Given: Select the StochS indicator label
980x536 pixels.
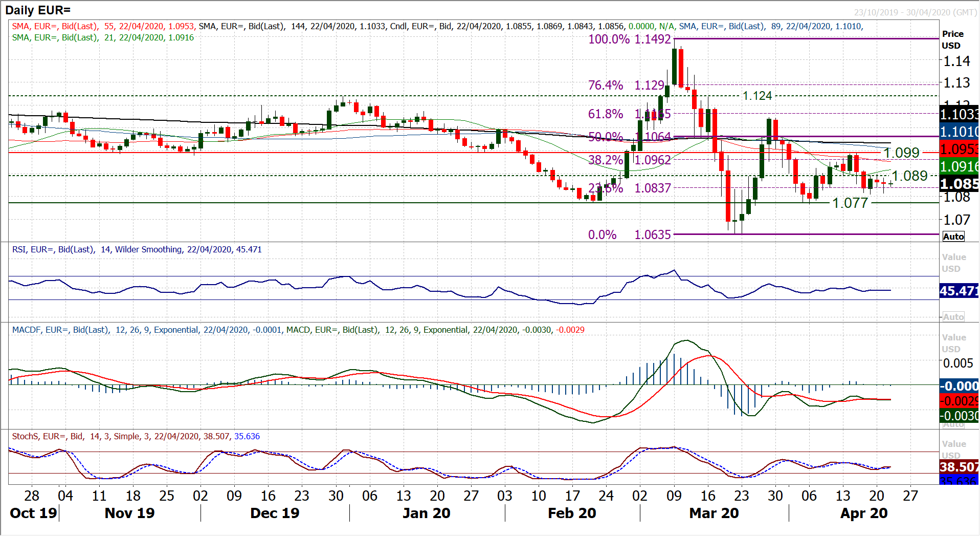Looking at the screenshot, I should [x=136, y=436].
